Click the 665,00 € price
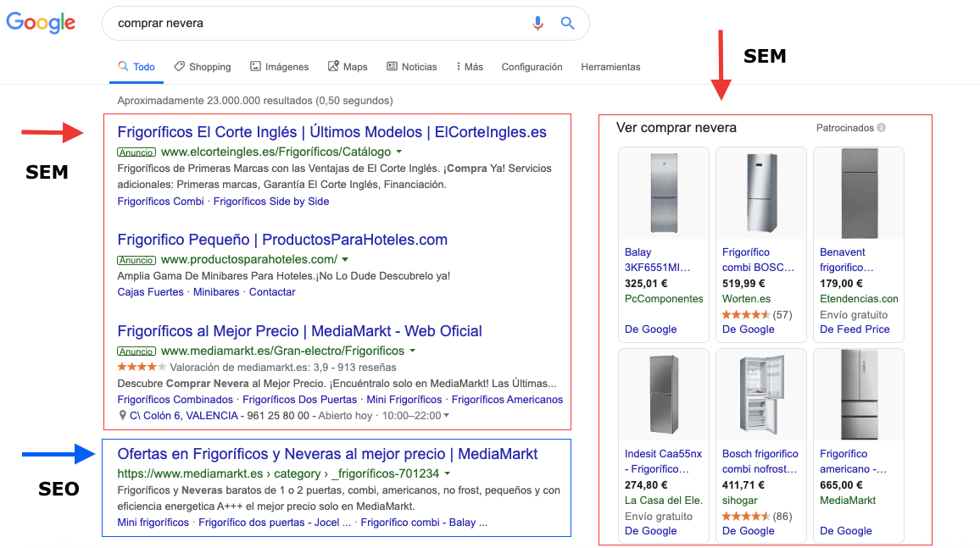The image size is (980, 548). (841, 485)
